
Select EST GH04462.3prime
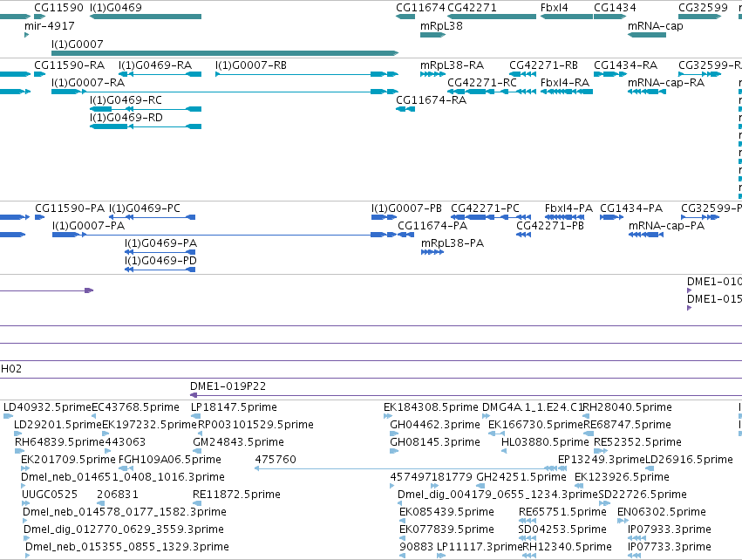pos(435,425)
